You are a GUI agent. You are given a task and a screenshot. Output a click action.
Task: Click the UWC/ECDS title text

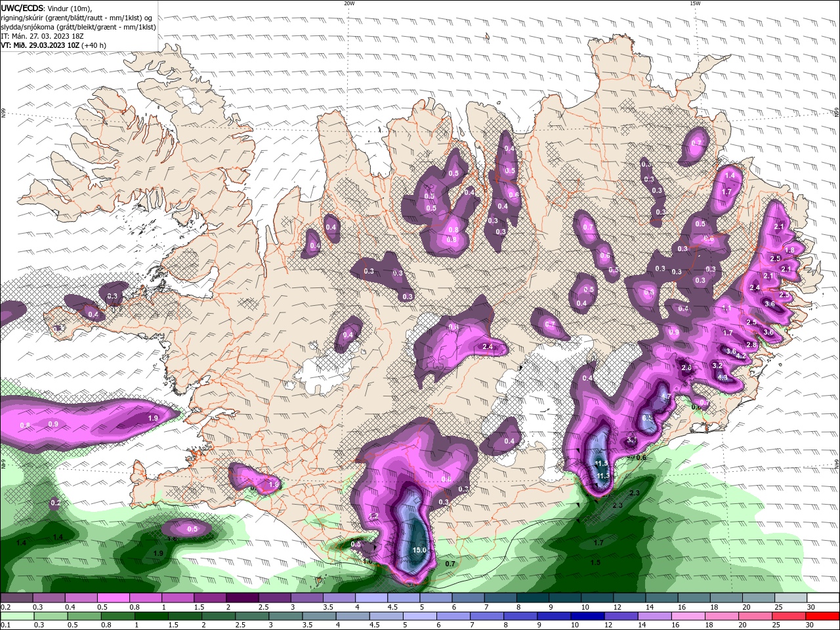tap(23, 8)
